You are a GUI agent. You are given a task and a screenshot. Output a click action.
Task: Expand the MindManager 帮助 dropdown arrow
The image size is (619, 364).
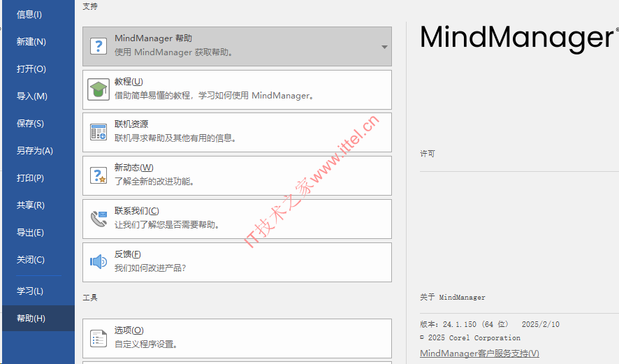click(384, 47)
